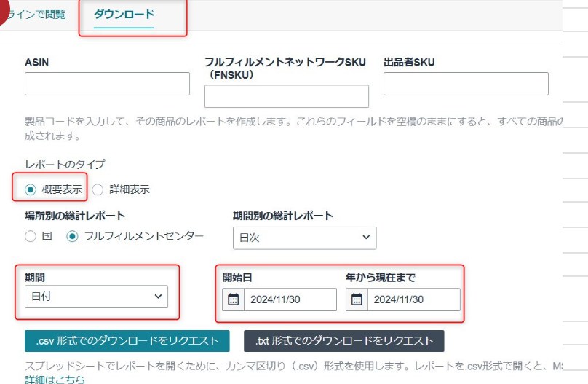The width and height of the screenshot is (588, 384).
Task: Focus the FNSKU input field
Action: click(287, 96)
